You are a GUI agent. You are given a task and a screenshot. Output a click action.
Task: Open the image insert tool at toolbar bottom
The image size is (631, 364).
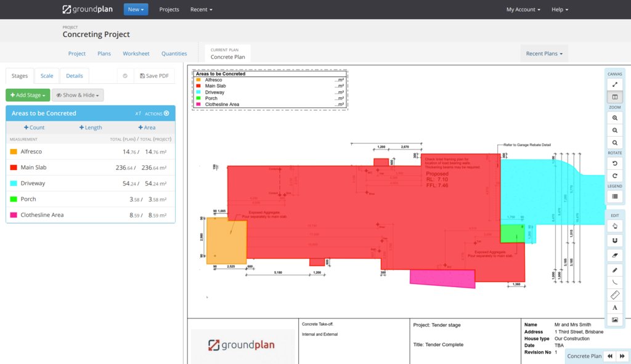(x=614, y=319)
